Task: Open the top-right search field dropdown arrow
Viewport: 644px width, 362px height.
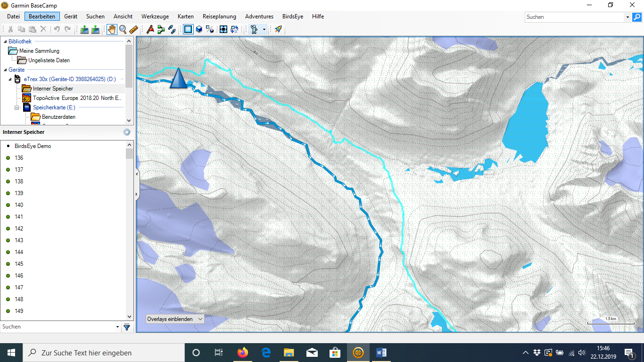Action: [x=627, y=17]
